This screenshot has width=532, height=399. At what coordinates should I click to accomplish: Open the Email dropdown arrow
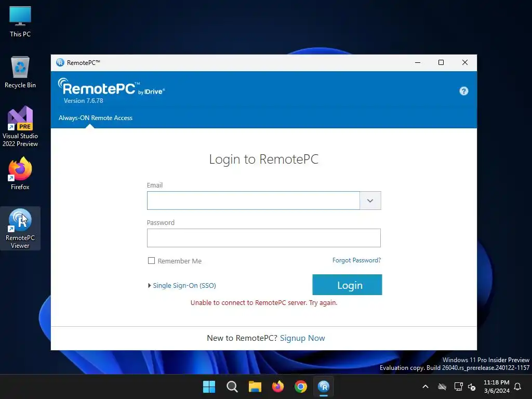click(370, 201)
